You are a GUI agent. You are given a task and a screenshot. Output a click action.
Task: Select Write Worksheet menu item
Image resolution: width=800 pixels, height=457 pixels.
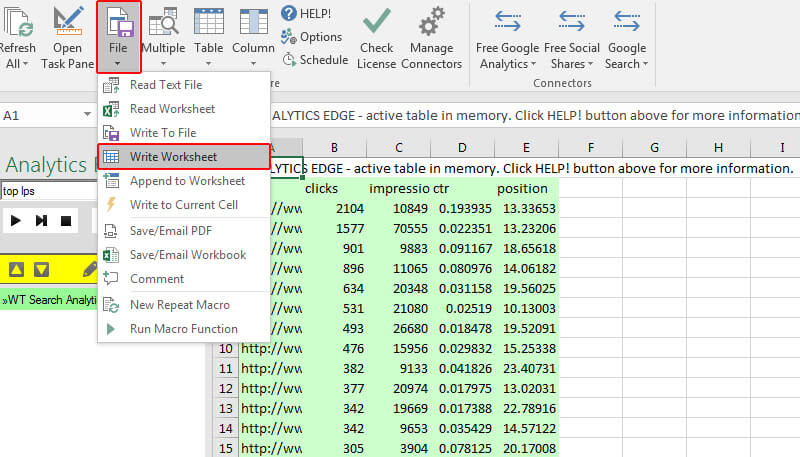pyautogui.click(x=184, y=157)
